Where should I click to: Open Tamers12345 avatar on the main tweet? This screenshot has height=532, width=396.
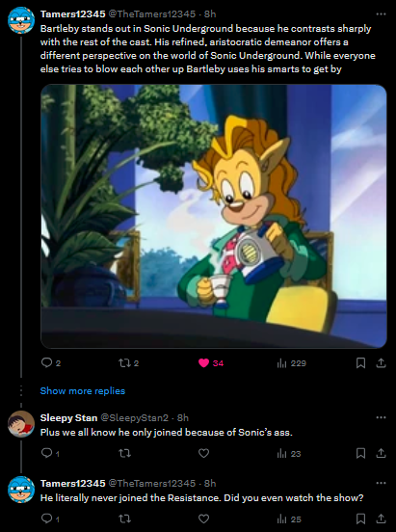click(21, 20)
